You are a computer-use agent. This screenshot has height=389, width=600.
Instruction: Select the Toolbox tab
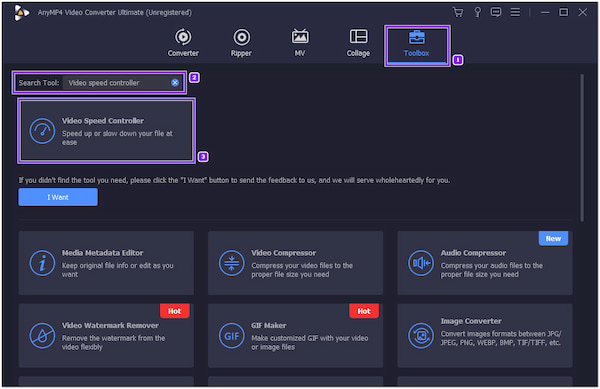417,45
